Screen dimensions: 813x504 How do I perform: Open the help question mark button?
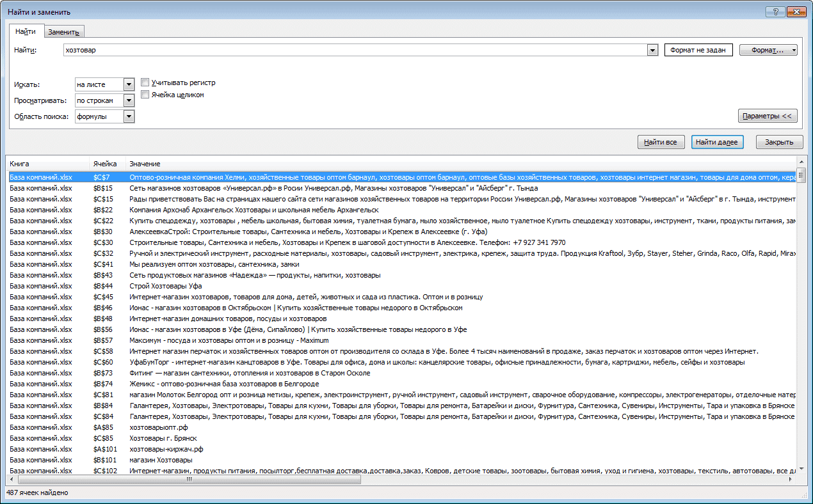pyautogui.click(x=776, y=12)
